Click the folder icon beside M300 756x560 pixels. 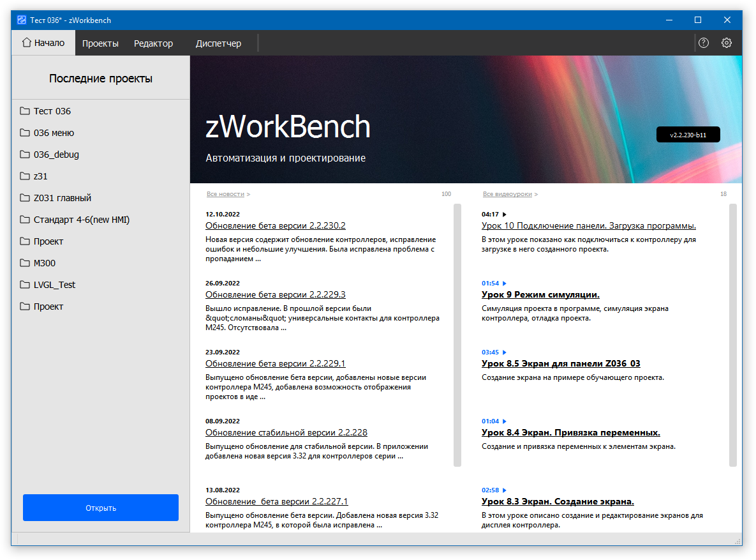(25, 263)
